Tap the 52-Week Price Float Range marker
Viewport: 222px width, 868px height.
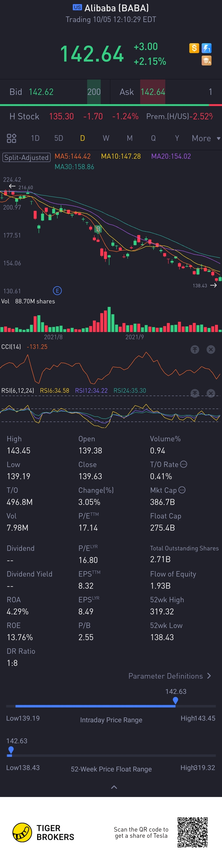11,750
